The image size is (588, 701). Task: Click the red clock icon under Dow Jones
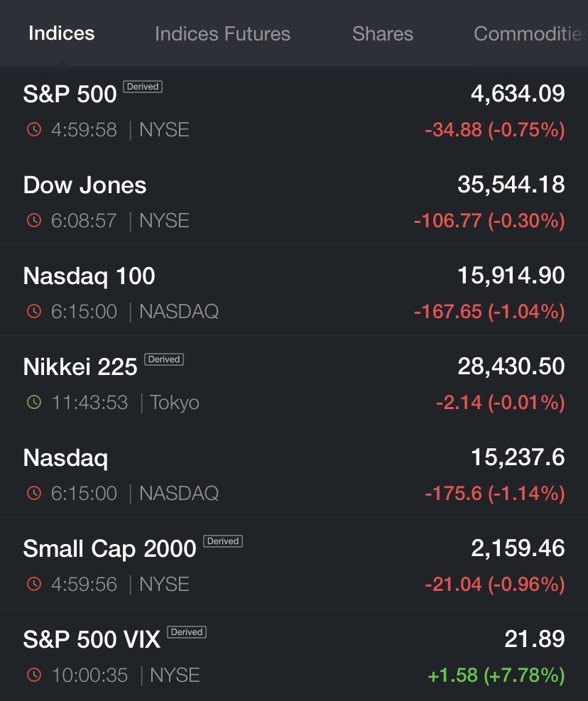34,220
